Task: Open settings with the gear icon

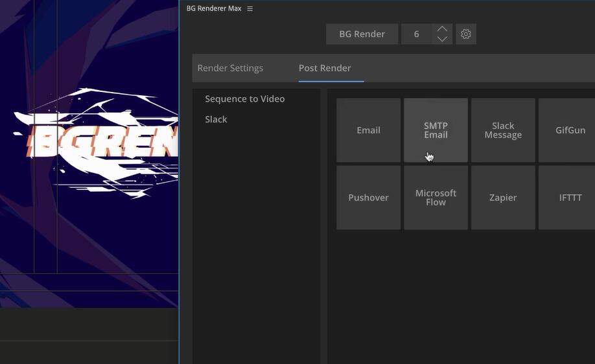Action: click(465, 34)
